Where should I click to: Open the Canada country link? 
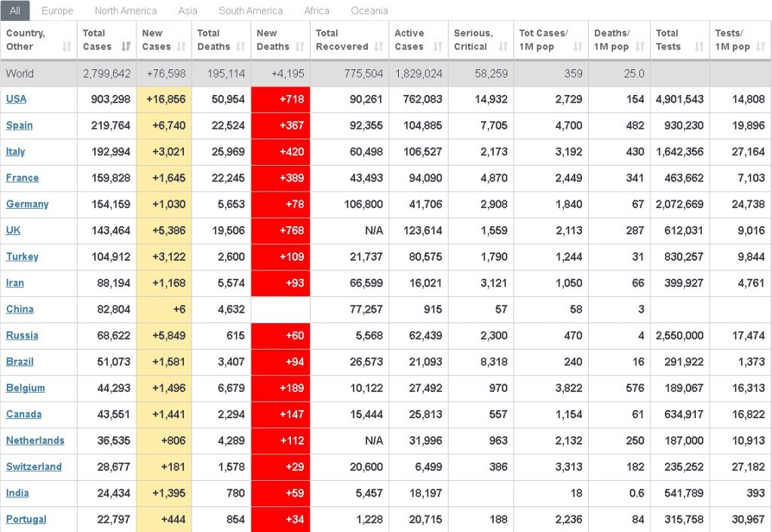click(x=23, y=414)
